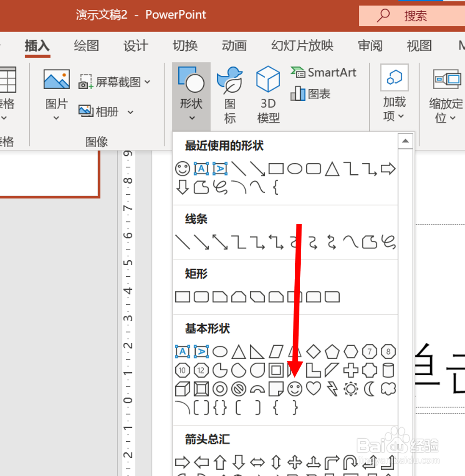The width and height of the screenshot is (465, 476).
Task: Click the search box in title bar
Action: [x=412, y=16]
